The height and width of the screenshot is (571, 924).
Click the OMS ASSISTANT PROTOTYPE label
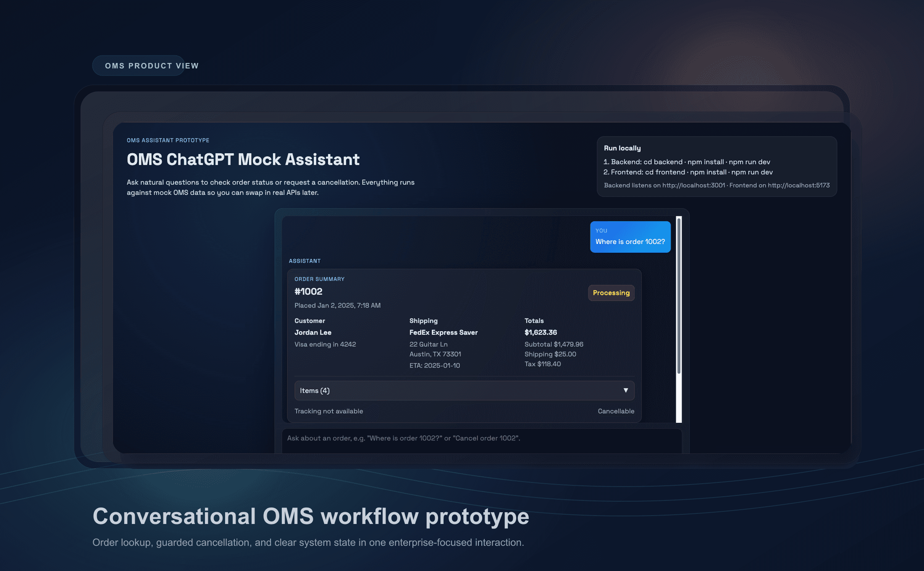(x=168, y=140)
